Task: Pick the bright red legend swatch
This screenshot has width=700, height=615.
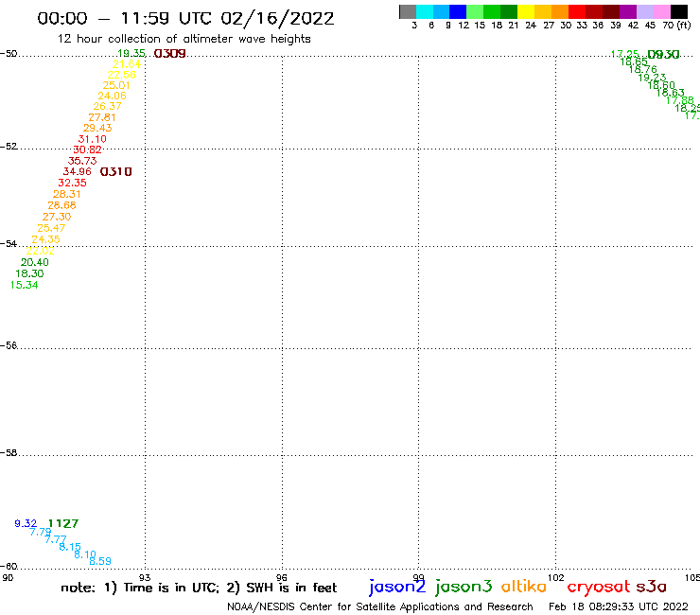Action: tap(577, 11)
